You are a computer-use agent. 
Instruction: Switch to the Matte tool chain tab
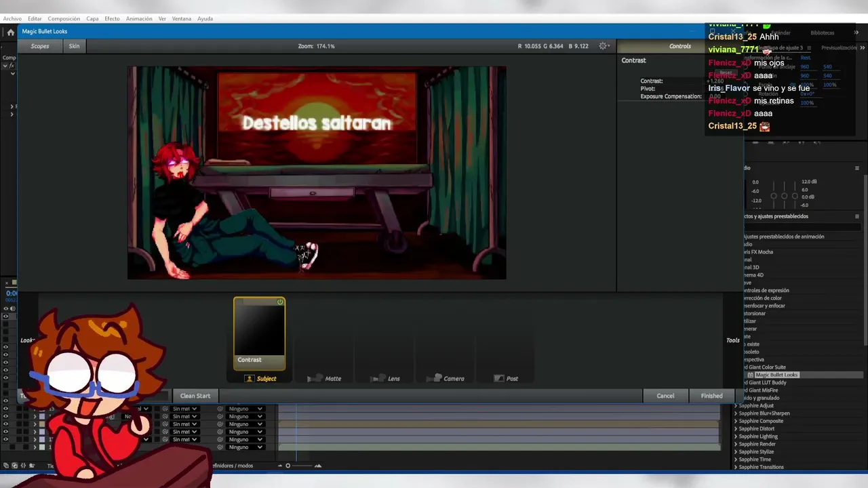(x=325, y=379)
